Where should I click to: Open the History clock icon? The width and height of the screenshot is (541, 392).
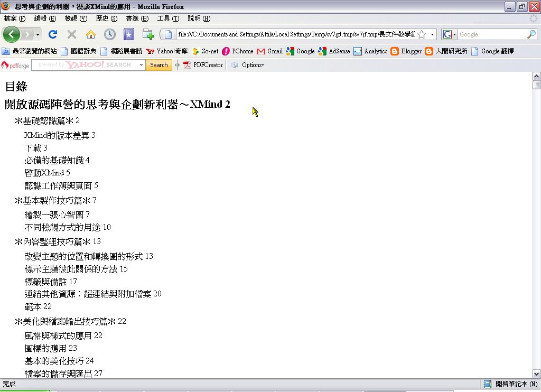[x=110, y=34]
